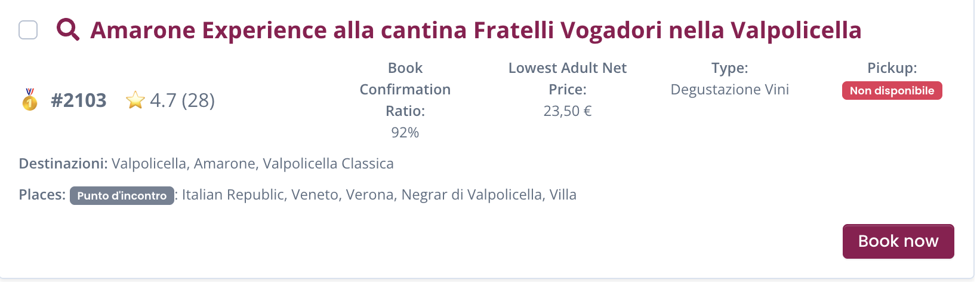
Task: Tick the checkbox beside Amarone Experience title
Action: coord(28,30)
